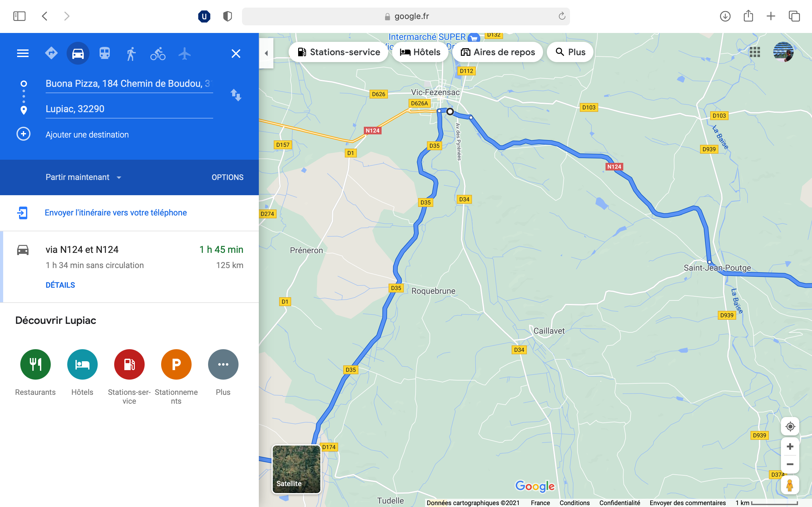Pick the flight travel mode icon
Viewport: 812px width, 507px height.
coord(185,53)
